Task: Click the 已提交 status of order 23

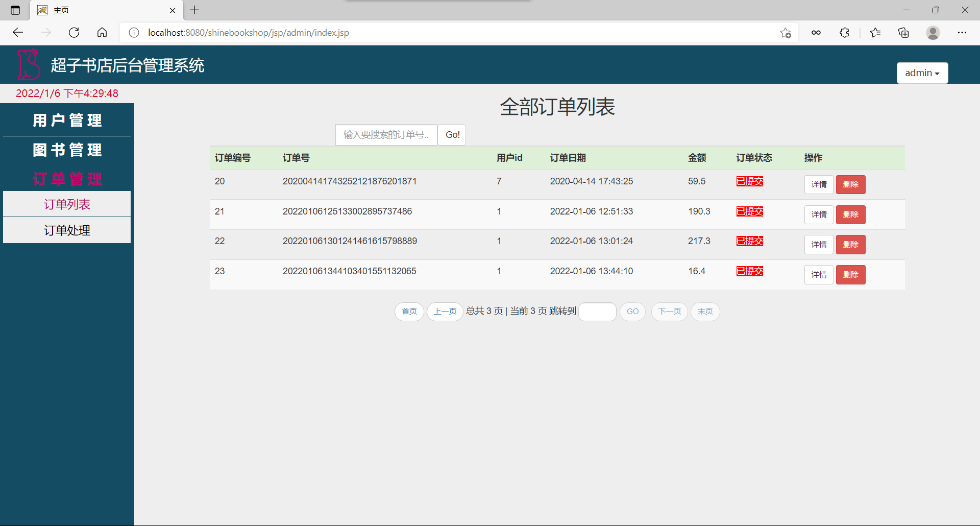Action: pyautogui.click(x=750, y=271)
